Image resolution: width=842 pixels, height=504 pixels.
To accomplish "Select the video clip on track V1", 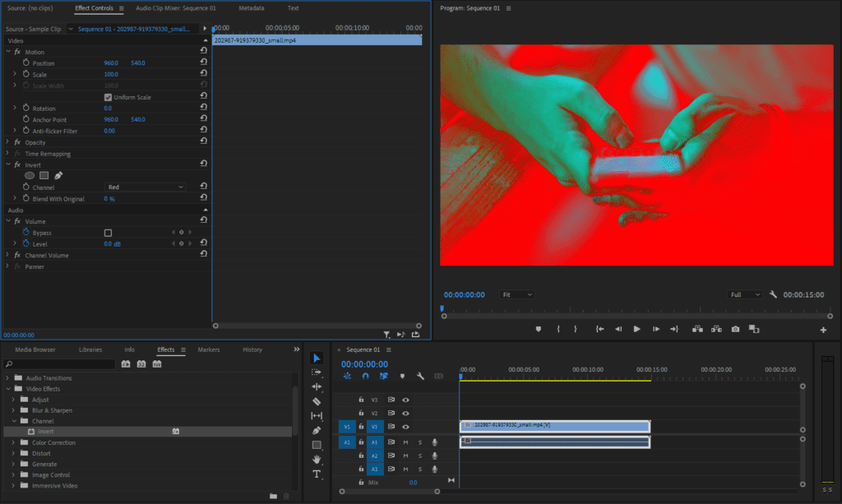I will pos(555,426).
